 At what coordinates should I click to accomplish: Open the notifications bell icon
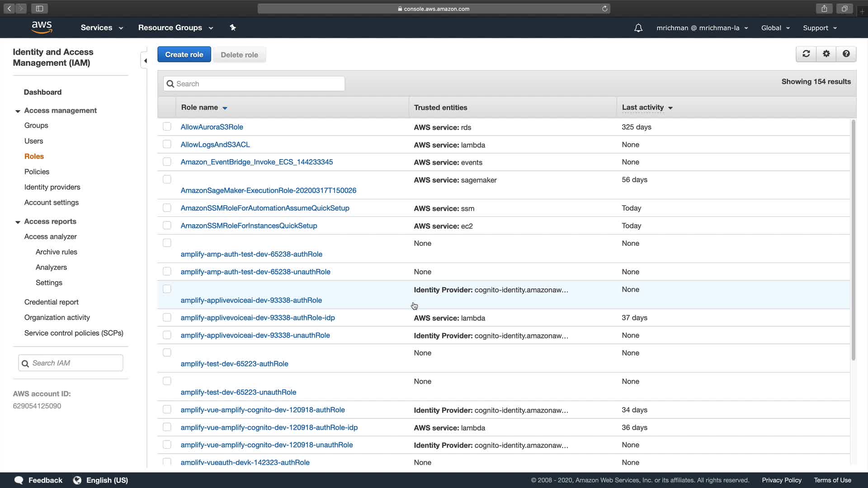(638, 28)
